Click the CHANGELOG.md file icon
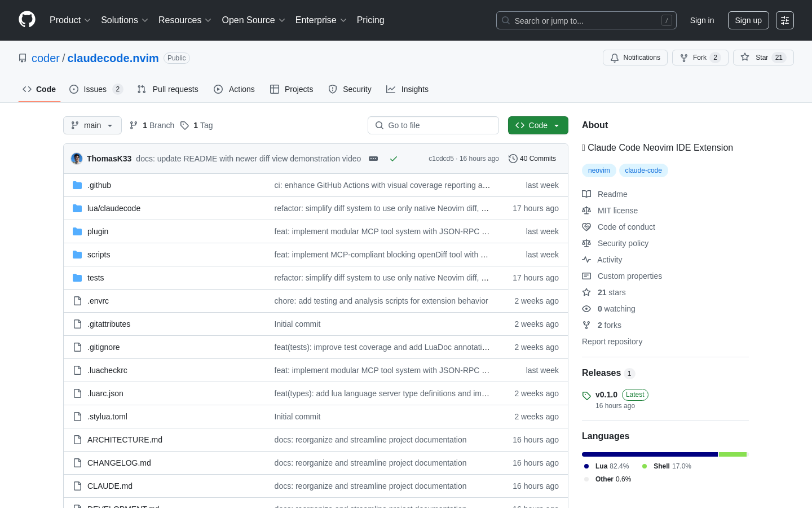The image size is (812, 508). [x=77, y=463]
